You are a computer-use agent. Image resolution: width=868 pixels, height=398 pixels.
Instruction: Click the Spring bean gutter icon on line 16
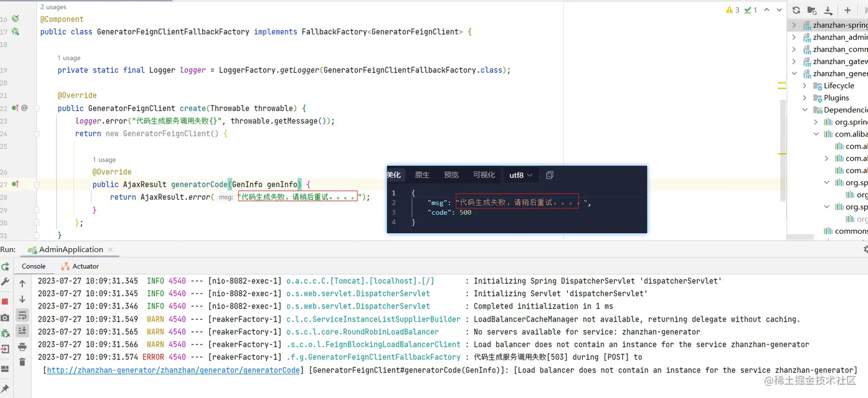[15, 19]
